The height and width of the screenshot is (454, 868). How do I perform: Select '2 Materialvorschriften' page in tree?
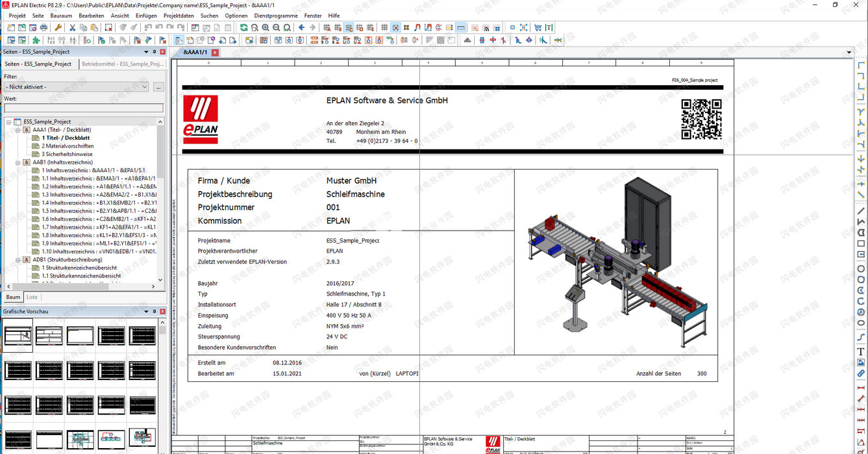[68, 146]
